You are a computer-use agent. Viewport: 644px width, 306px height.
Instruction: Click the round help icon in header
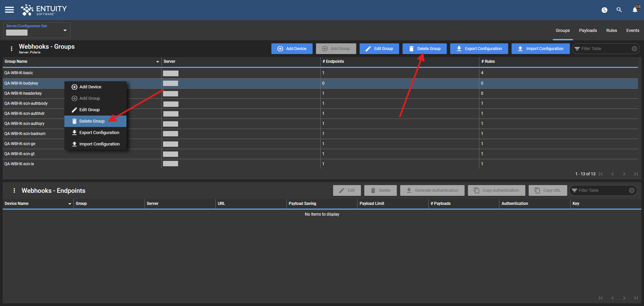click(x=604, y=10)
